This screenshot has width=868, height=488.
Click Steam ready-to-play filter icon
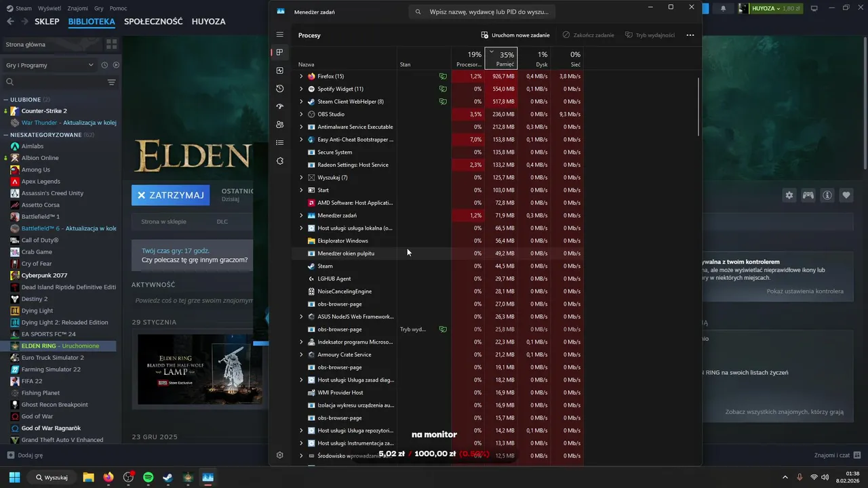point(116,65)
